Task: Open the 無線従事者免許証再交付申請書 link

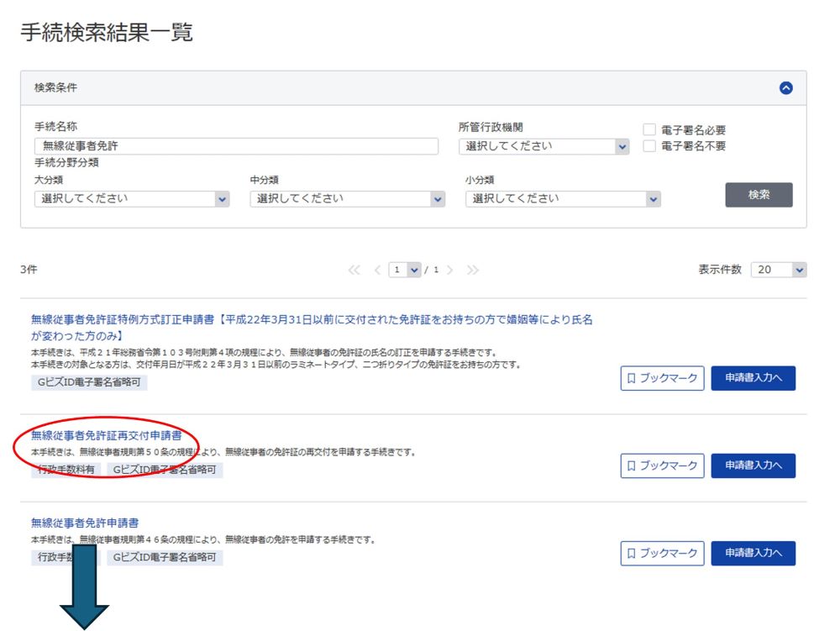Action: (106, 435)
